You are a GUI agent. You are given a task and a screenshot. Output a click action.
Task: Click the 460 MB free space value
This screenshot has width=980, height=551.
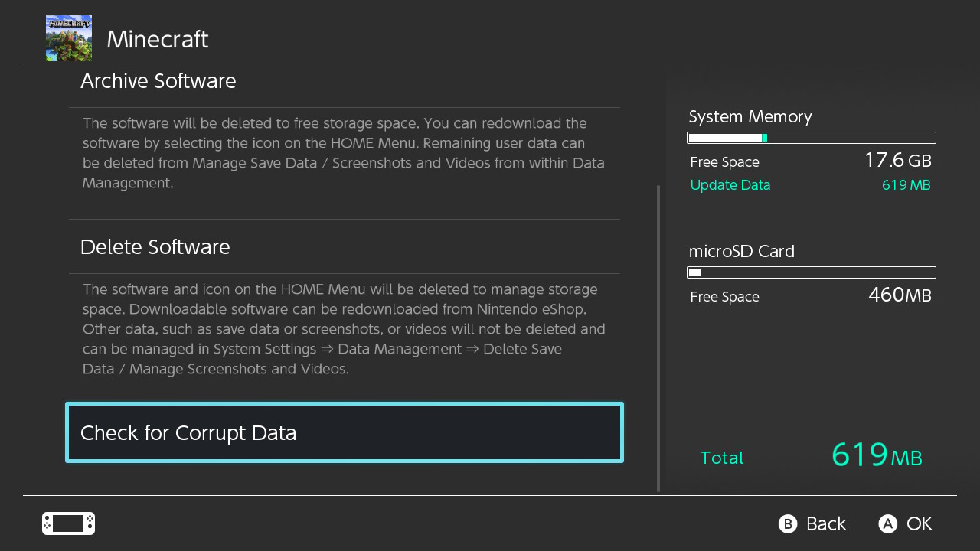[900, 295]
